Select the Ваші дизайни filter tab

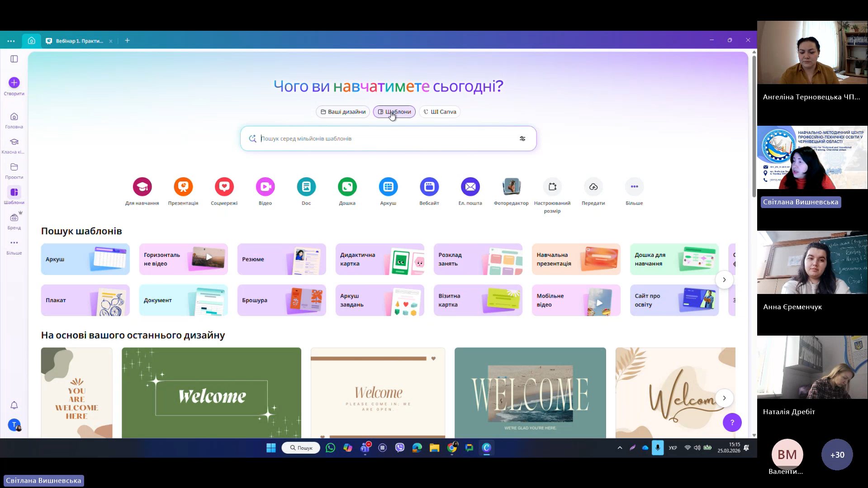click(x=343, y=112)
